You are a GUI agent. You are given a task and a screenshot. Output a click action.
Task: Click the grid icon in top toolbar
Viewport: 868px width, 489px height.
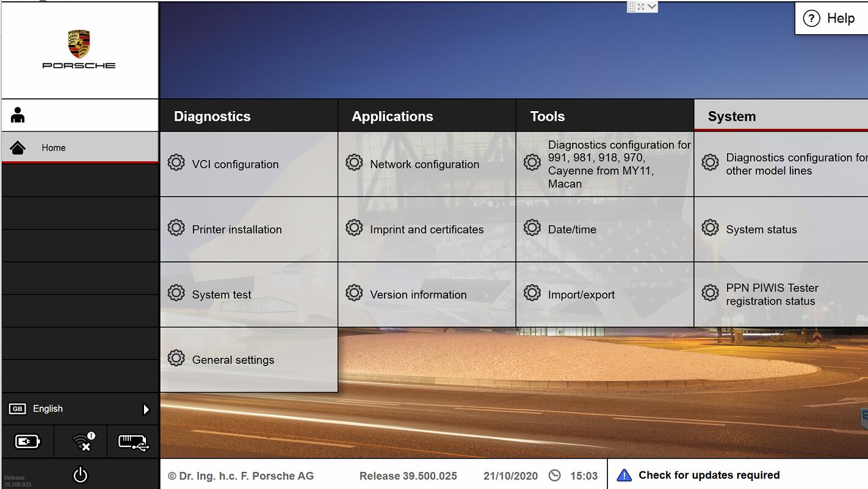coord(632,7)
